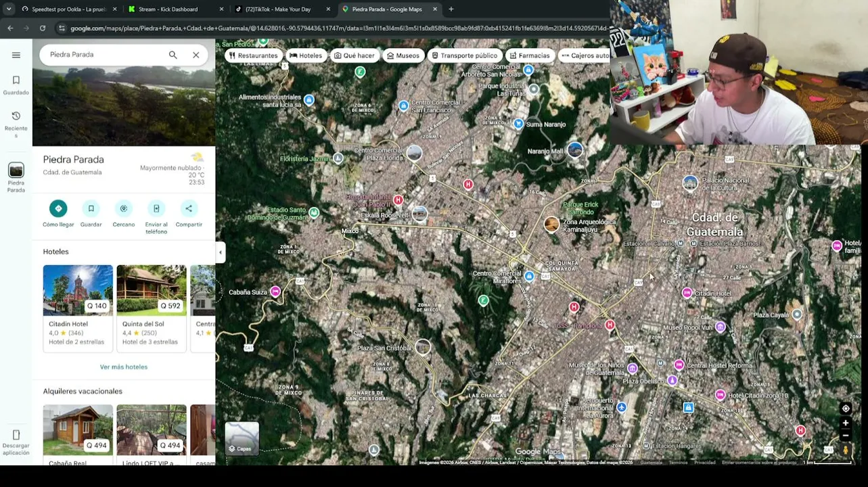Click the Palacio Nacional de la cultura pin
The width and height of the screenshot is (868, 487).
[690, 183]
